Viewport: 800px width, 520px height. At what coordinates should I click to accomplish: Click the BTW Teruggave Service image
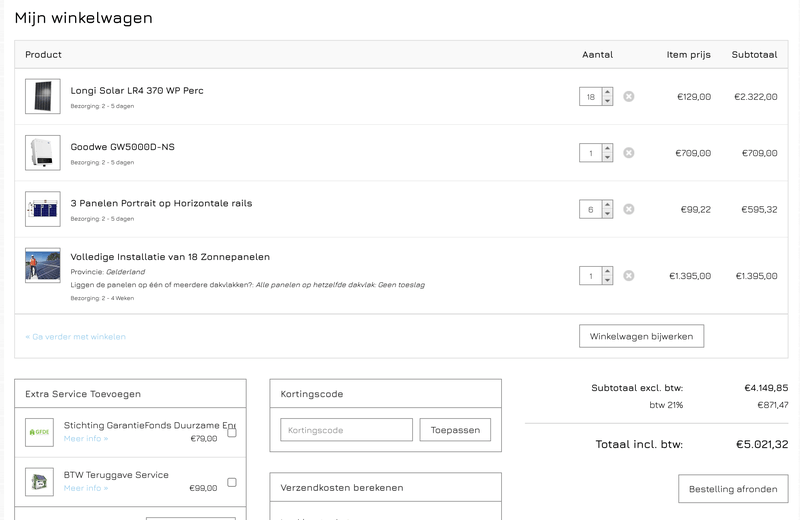point(39,482)
